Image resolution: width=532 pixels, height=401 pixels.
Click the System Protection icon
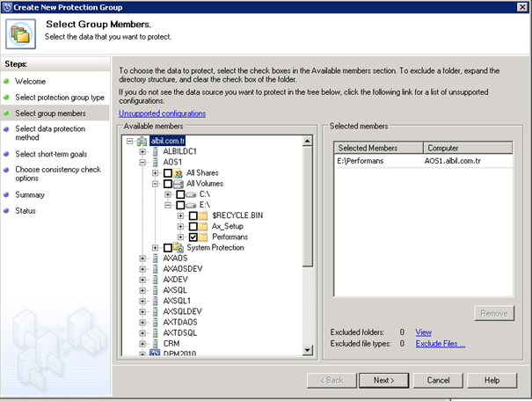[179, 247]
